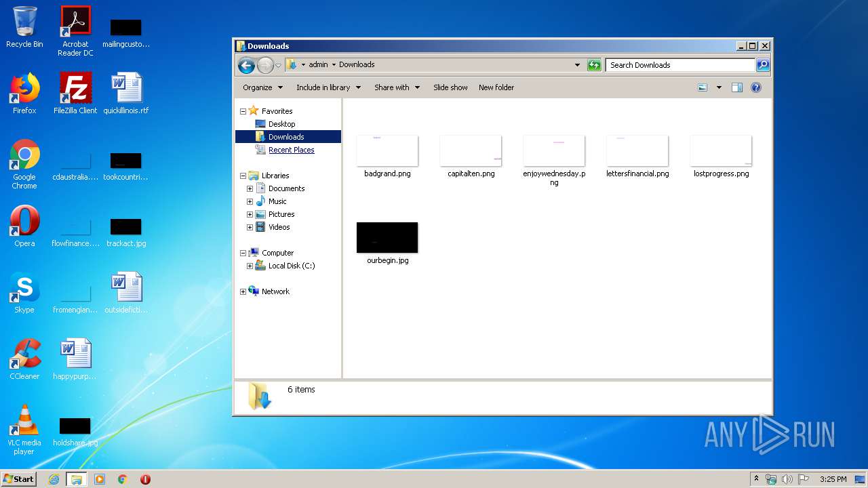Select Google Chrome desktop icon

point(24,164)
